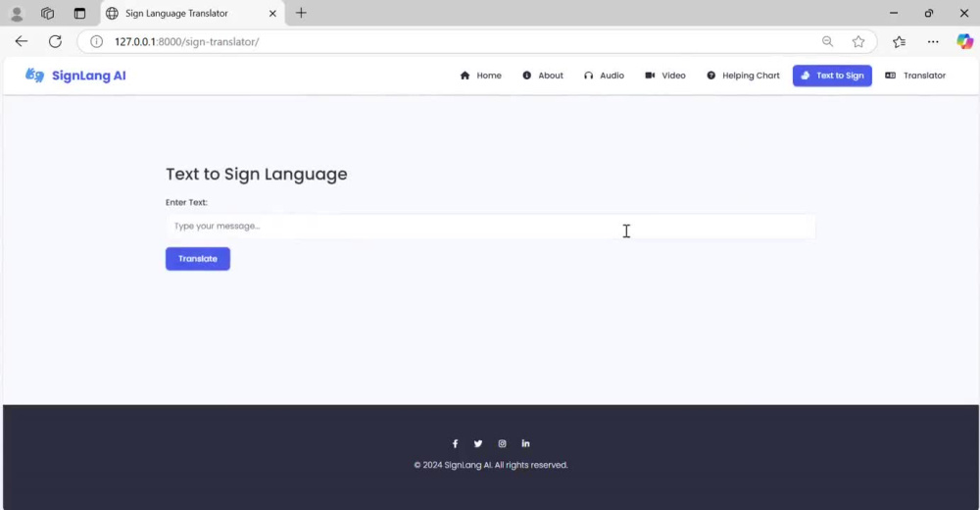Open the Translator nav item
This screenshot has width=980, height=510.
[915, 76]
